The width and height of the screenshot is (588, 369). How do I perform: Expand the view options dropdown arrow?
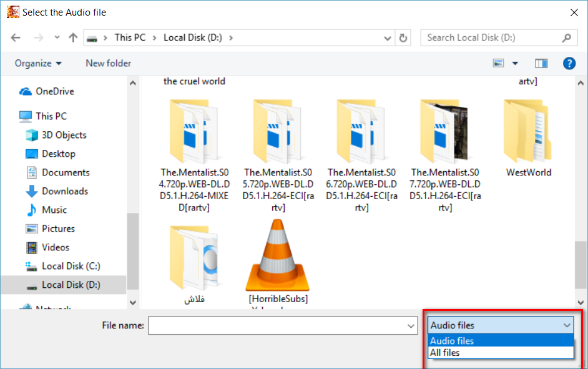515,63
